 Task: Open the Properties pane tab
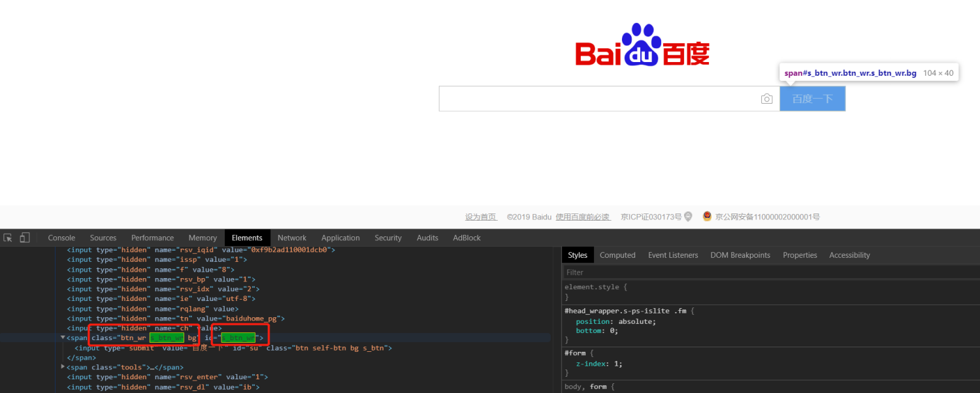(x=800, y=255)
